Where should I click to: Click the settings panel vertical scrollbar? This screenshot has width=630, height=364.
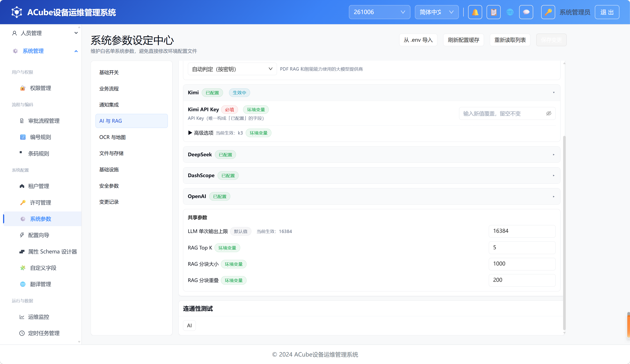coord(564,232)
